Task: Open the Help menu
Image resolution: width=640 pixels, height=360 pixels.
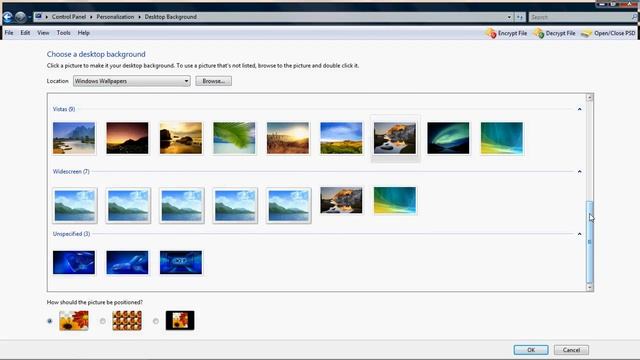Action: point(83,33)
